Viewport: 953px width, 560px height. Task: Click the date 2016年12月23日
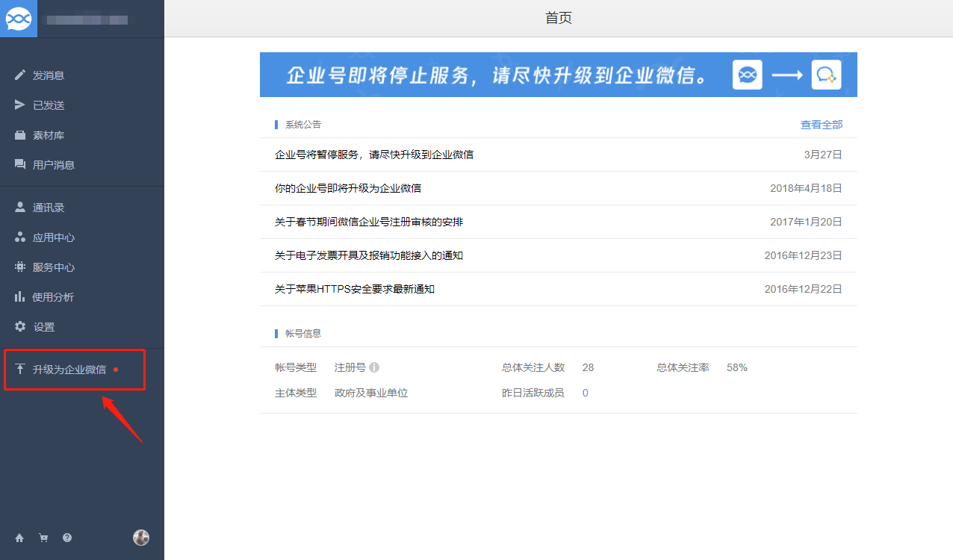click(804, 255)
